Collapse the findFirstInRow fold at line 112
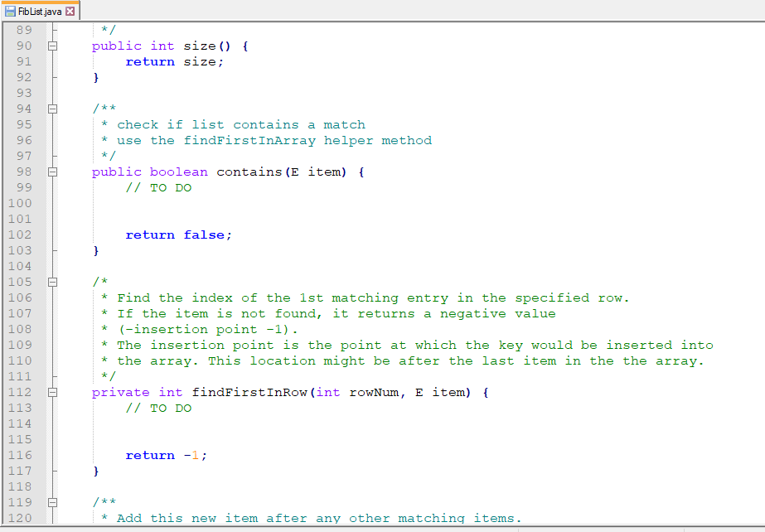The width and height of the screenshot is (765, 532). pyautogui.click(x=53, y=393)
